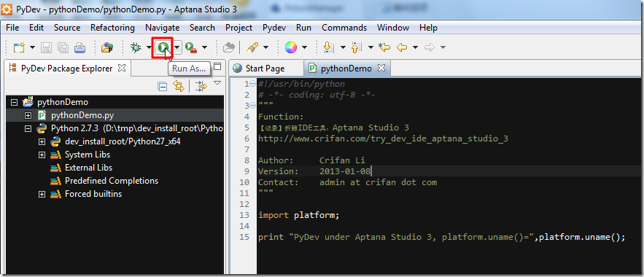
Task: Maximize the Package Explorer panel
Action: click(218, 66)
